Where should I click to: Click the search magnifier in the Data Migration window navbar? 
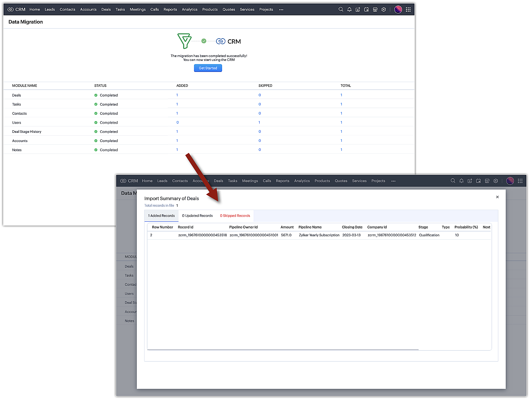341,10
